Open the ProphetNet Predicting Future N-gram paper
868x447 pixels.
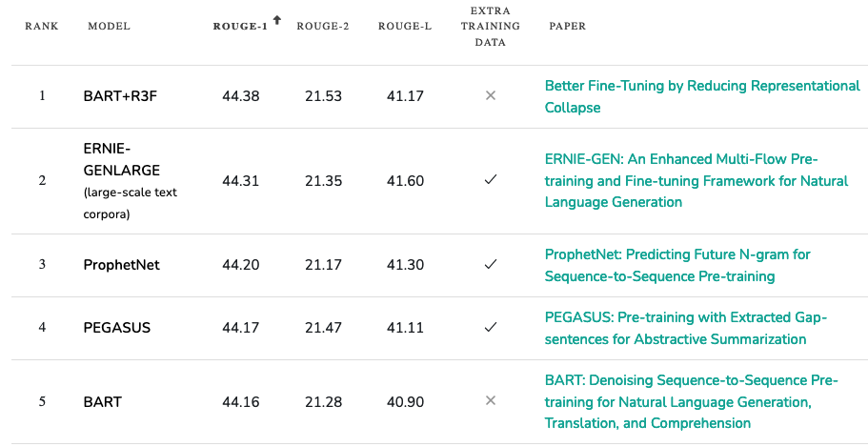point(677,265)
